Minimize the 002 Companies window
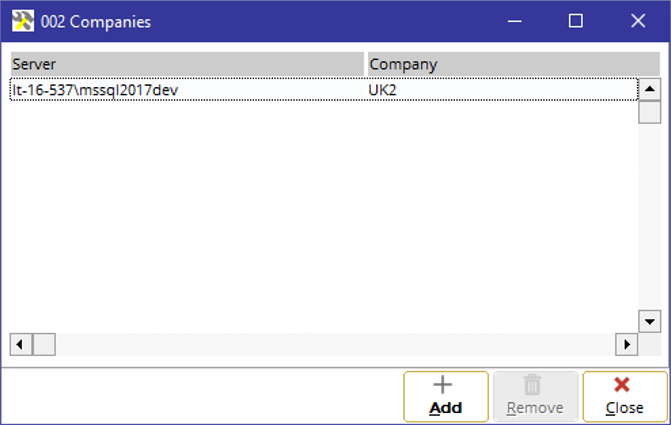Image resolution: width=671 pixels, height=425 pixels. (x=514, y=21)
